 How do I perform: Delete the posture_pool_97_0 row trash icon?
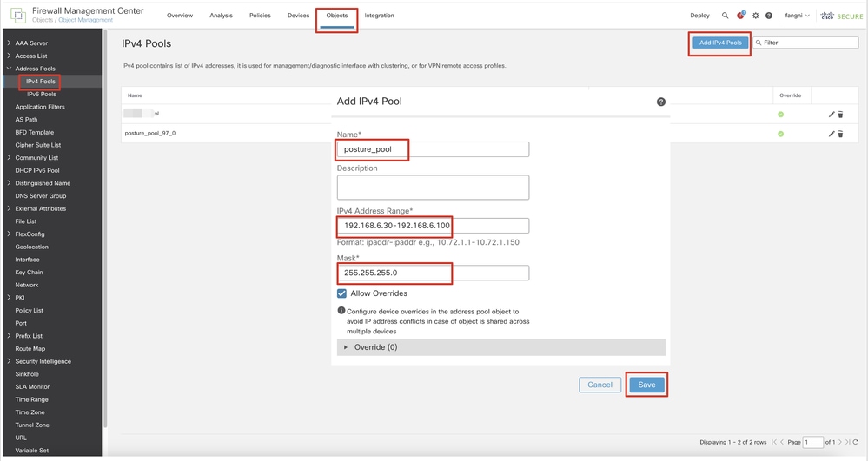[840, 134]
